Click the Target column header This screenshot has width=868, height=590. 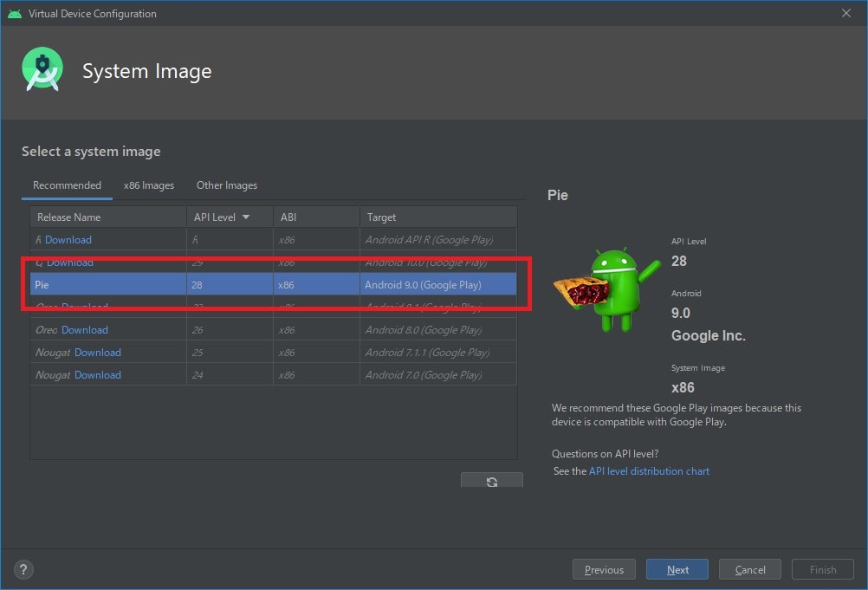coord(438,217)
